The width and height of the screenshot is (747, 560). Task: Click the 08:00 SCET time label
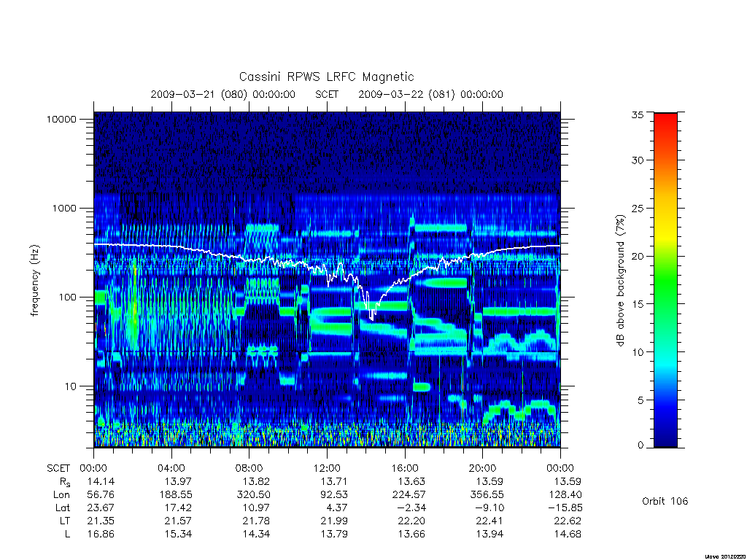(249, 468)
